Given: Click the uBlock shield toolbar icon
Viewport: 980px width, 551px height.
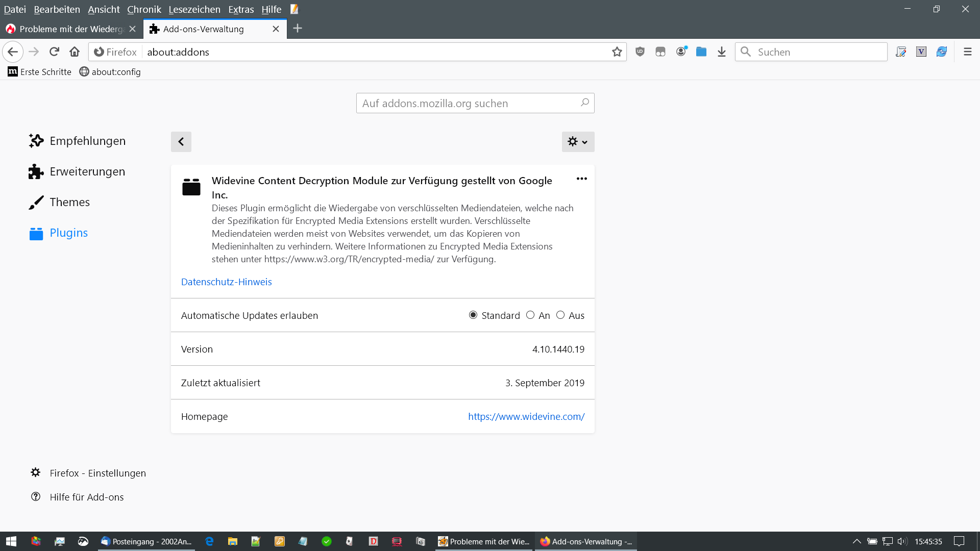Looking at the screenshot, I should point(640,52).
